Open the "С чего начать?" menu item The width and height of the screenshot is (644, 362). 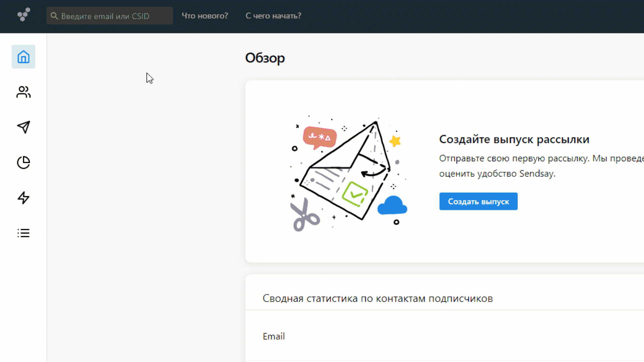point(273,16)
